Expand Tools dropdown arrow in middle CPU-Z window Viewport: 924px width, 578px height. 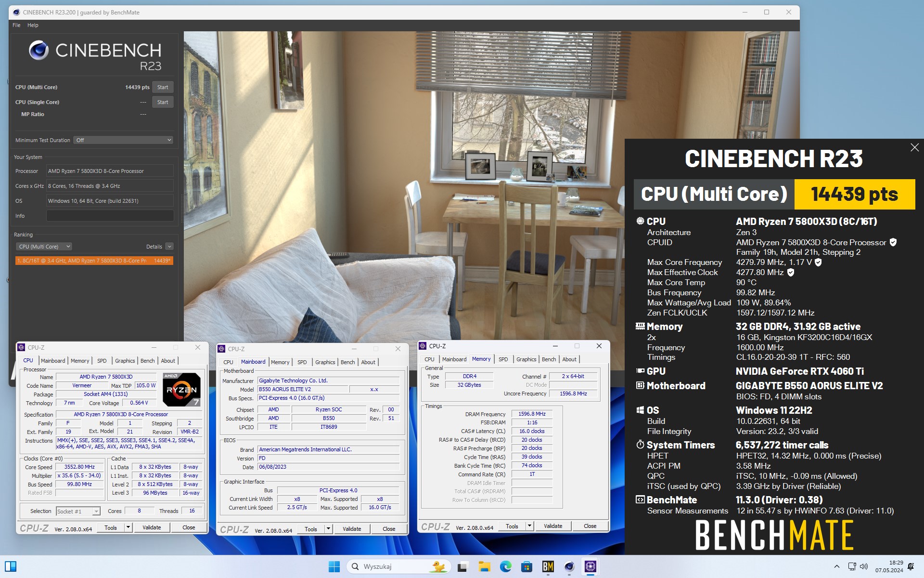(x=328, y=529)
